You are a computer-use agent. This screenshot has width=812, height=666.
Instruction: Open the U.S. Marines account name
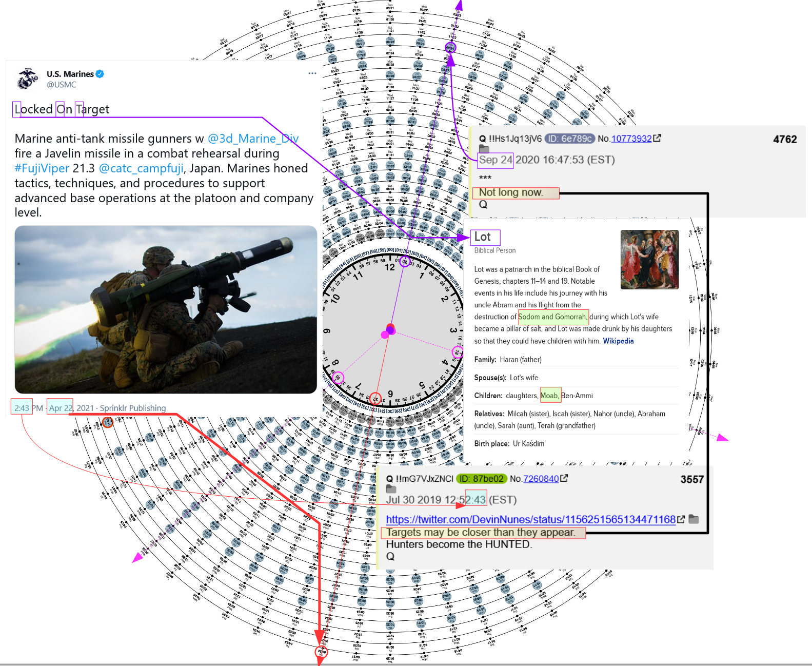coord(70,74)
